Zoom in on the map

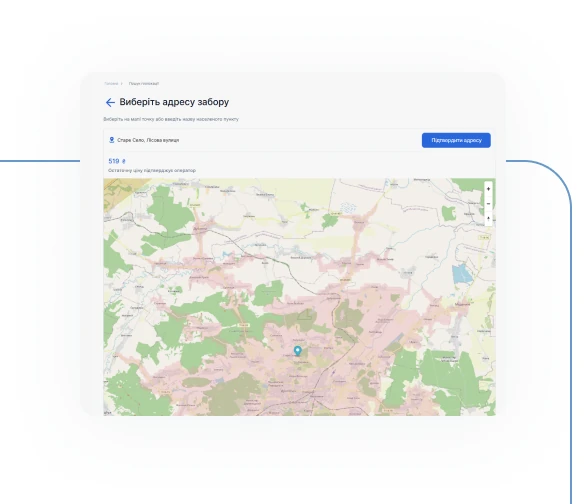[488, 189]
